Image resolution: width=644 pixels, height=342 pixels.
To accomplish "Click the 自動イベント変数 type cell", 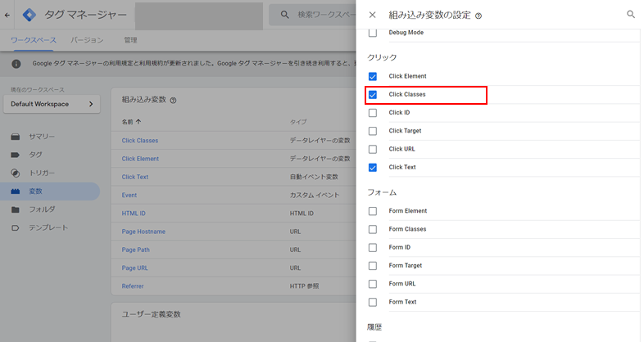I will [x=314, y=178].
